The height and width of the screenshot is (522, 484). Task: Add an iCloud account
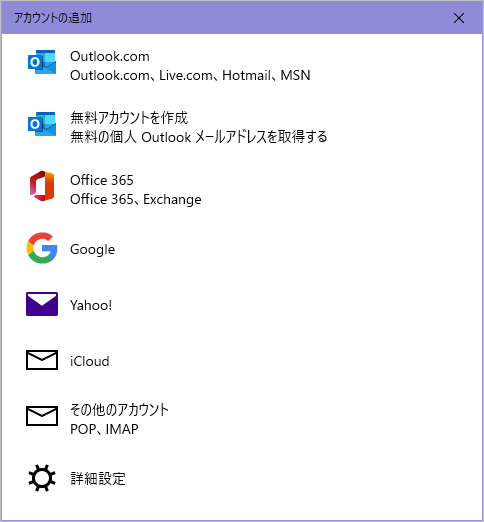[x=90, y=361]
